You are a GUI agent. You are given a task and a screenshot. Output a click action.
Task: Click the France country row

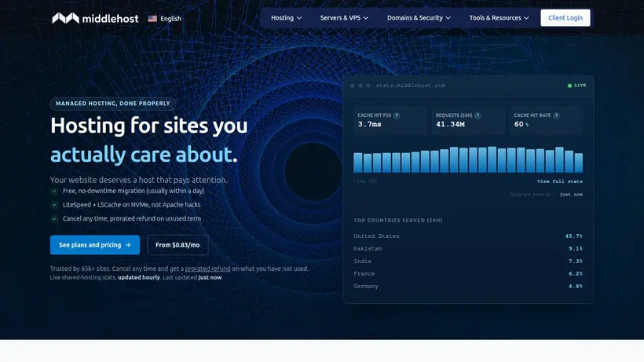click(x=468, y=274)
